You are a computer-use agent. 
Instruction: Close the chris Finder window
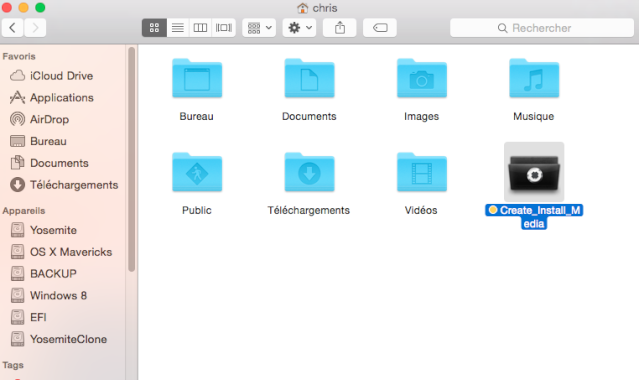[x=7, y=7]
